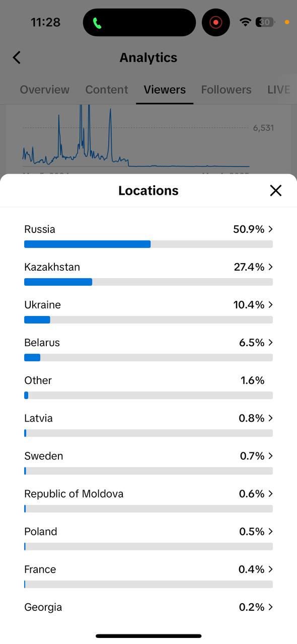Image resolution: width=297 pixels, height=644 pixels.
Task: Expand Ukraine location chevron
Action: (x=271, y=304)
